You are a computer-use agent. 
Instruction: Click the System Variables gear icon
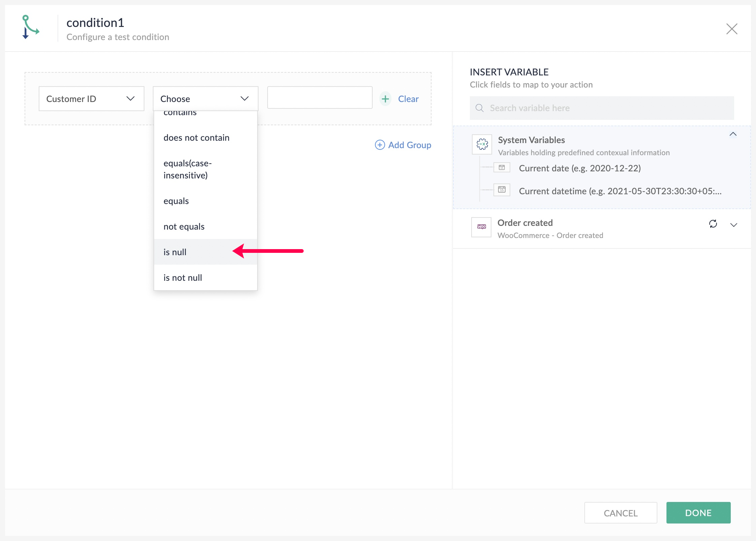[482, 144]
